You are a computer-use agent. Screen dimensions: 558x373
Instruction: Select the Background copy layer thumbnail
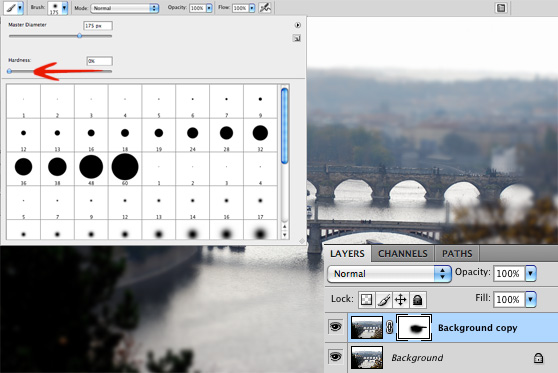point(367,327)
